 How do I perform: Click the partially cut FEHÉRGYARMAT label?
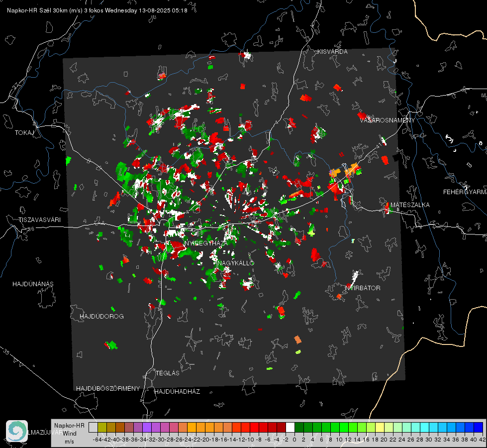click(x=465, y=192)
